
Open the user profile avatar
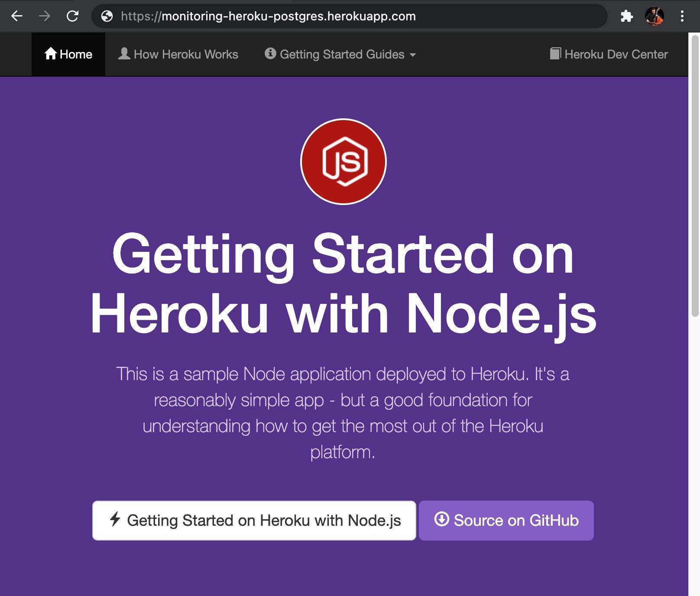(654, 16)
